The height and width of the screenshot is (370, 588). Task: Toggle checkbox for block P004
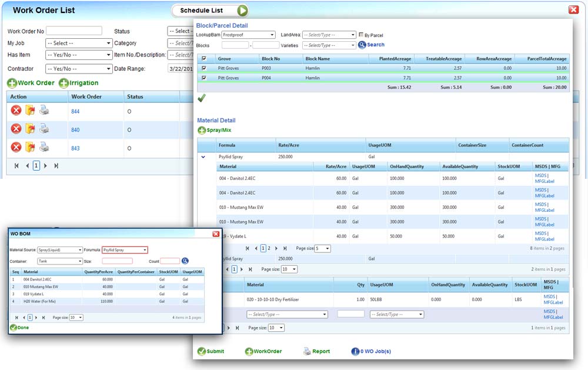click(x=204, y=78)
